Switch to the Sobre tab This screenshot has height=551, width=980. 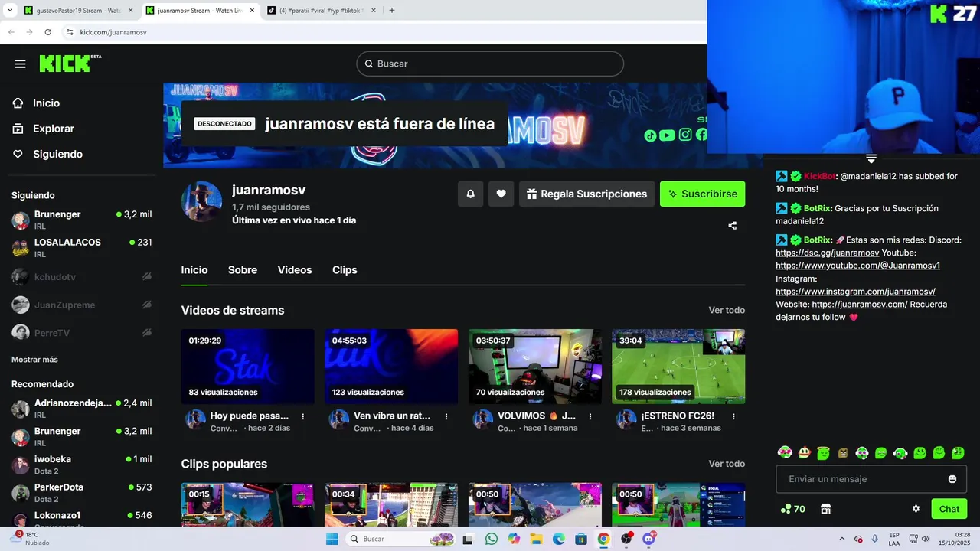click(x=243, y=270)
